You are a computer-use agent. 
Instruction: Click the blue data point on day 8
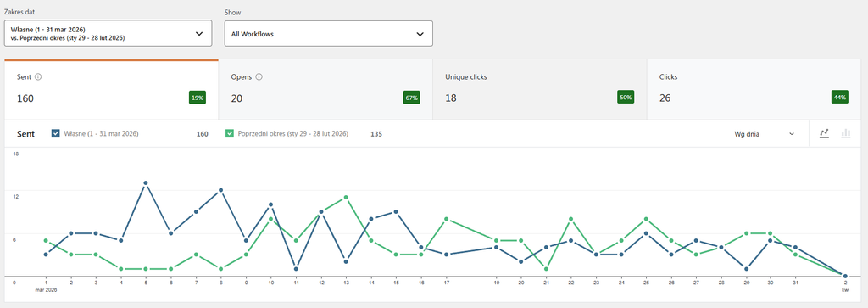coord(221,190)
